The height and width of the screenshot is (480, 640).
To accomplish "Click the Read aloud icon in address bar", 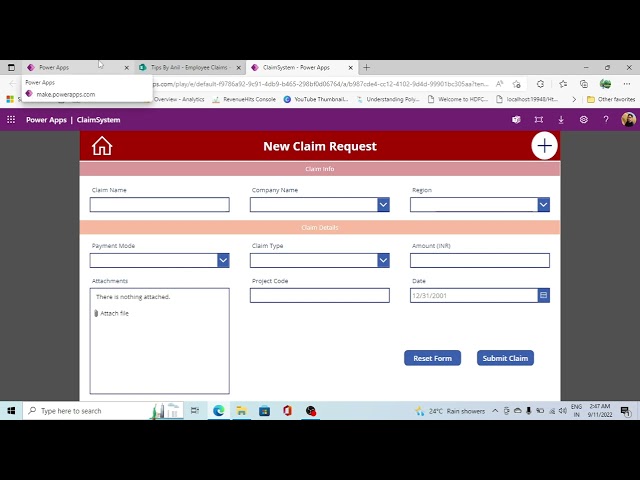I will pos(499,84).
